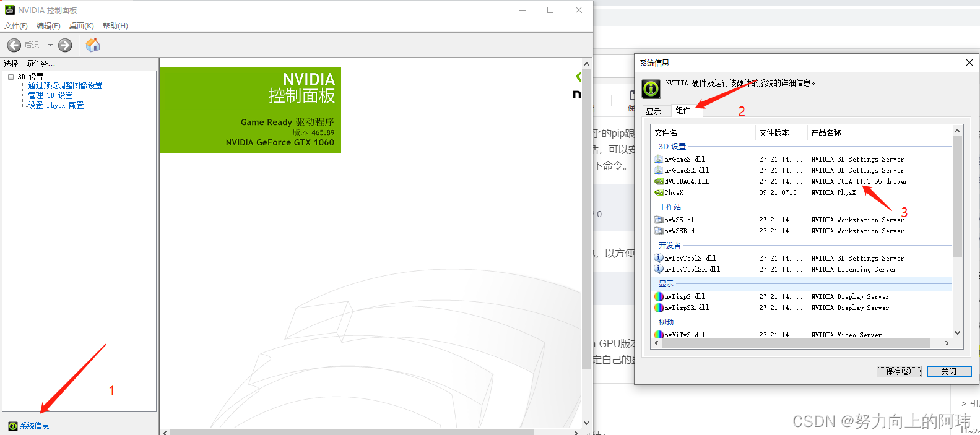The image size is (980, 435).
Task: Select the NVIDIA Licensing Server entry
Action: pyautogui.click(x=854, y=269)
